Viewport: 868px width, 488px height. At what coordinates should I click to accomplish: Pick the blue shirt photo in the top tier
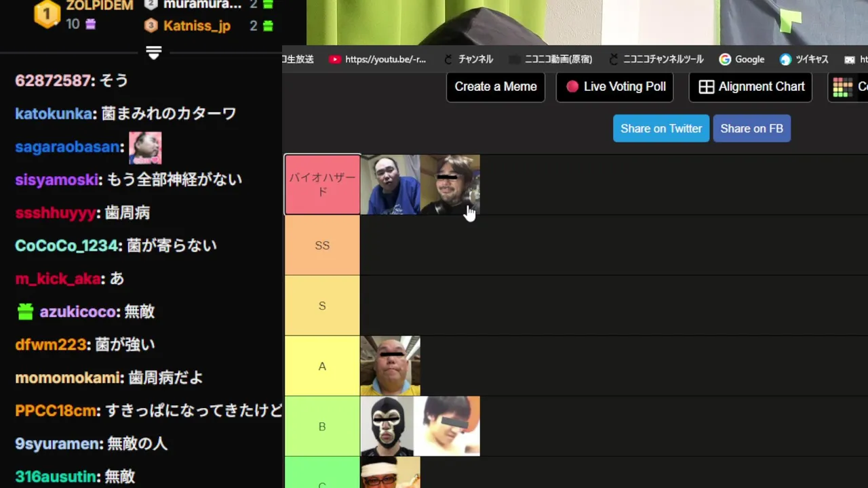(x=390, y=184)
